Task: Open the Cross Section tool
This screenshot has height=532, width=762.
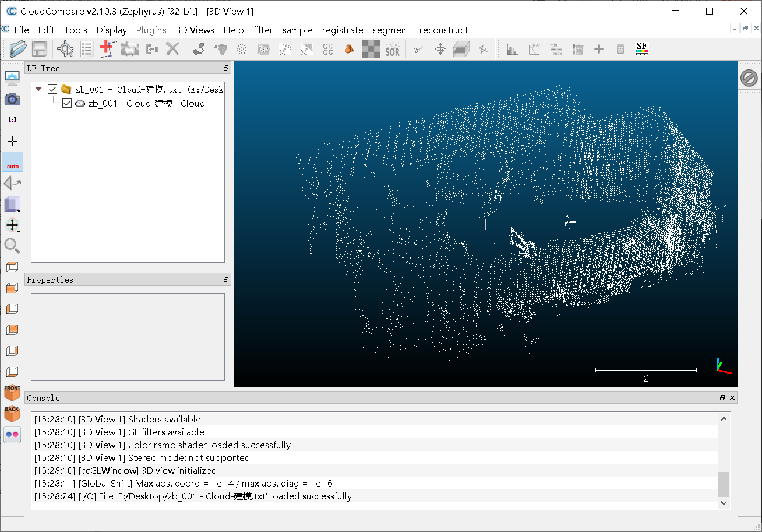Action: [x=461, y=49]
